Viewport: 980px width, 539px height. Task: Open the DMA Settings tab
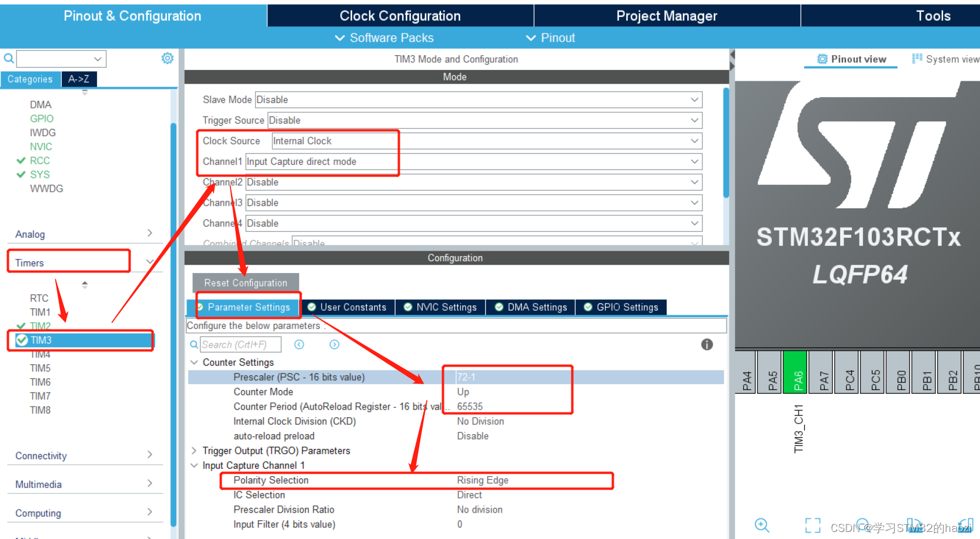click(x=531, y=307)
